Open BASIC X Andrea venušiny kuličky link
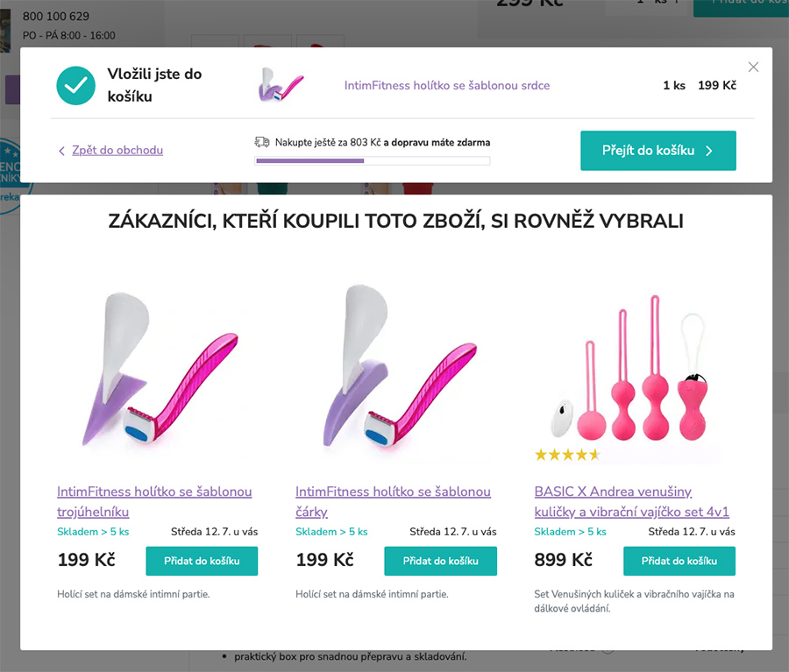This screenshot has height=672, width=789. click(631, 501)
